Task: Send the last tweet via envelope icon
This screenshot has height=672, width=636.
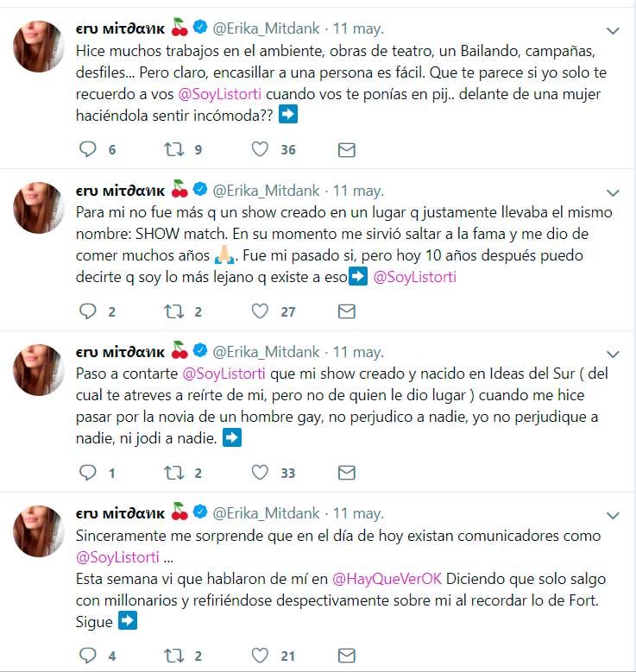Action: click(x=347, y=656)
